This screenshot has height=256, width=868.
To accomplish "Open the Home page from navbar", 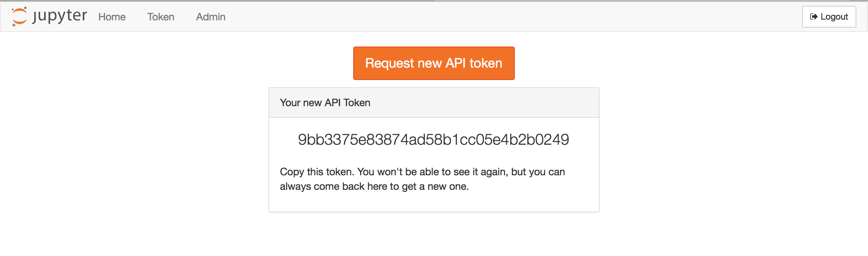I will click(112, 17).
